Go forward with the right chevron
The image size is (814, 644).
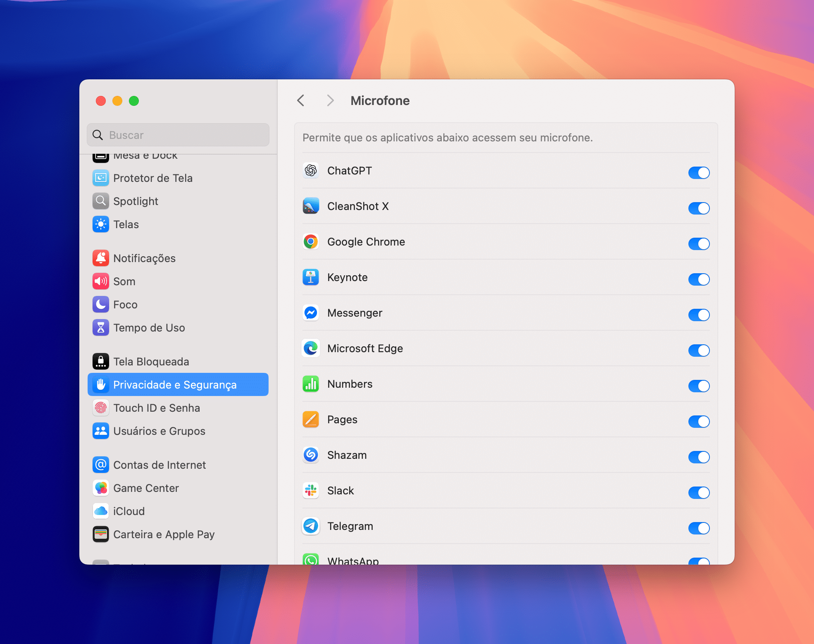330,100
